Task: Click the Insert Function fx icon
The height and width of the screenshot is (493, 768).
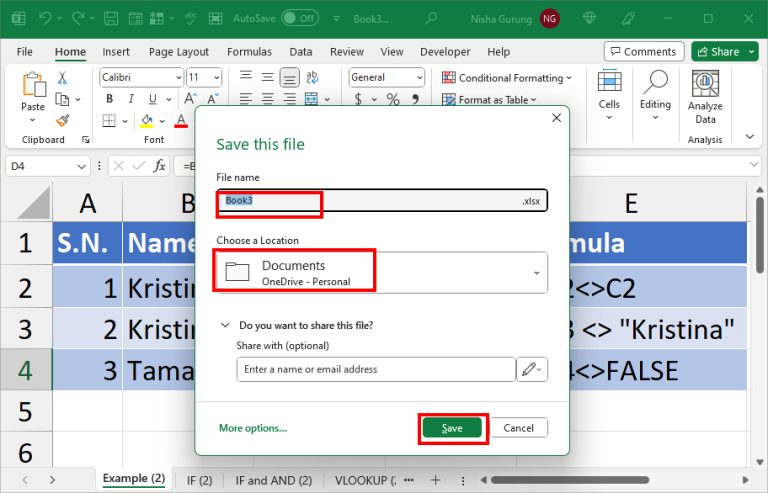Action: point(159,166)
